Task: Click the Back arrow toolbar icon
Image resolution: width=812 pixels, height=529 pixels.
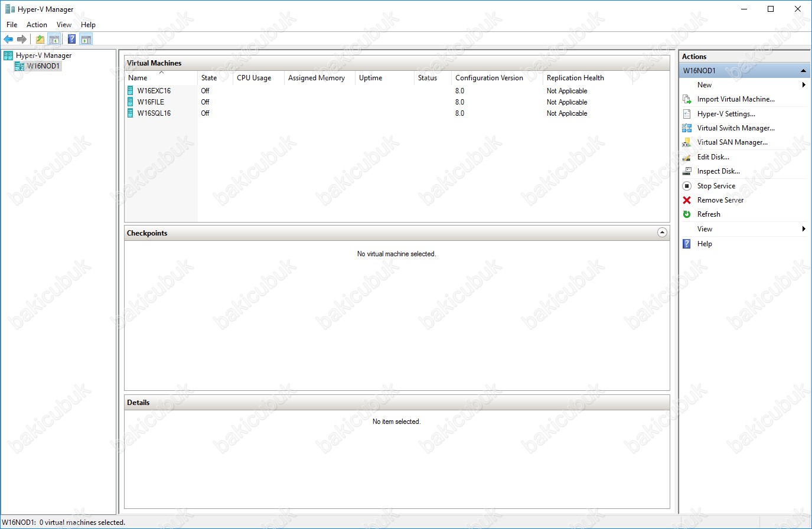Action: click(8, 40)
